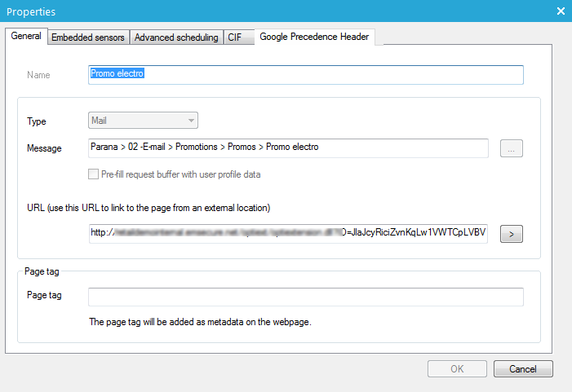Open the Embedded sensors tab
The height and width of the screenshot is (392, 572).
tap(88, 37)
